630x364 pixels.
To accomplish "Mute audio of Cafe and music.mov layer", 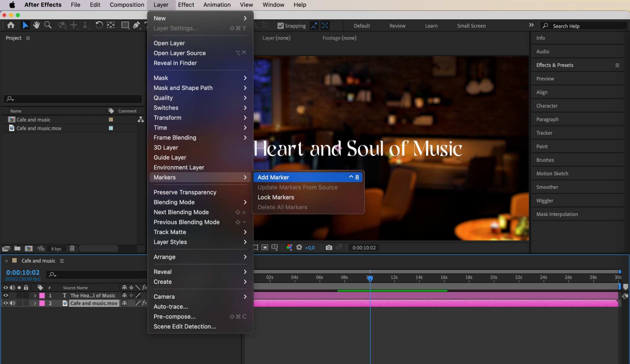I will click(x=12, y=303).
